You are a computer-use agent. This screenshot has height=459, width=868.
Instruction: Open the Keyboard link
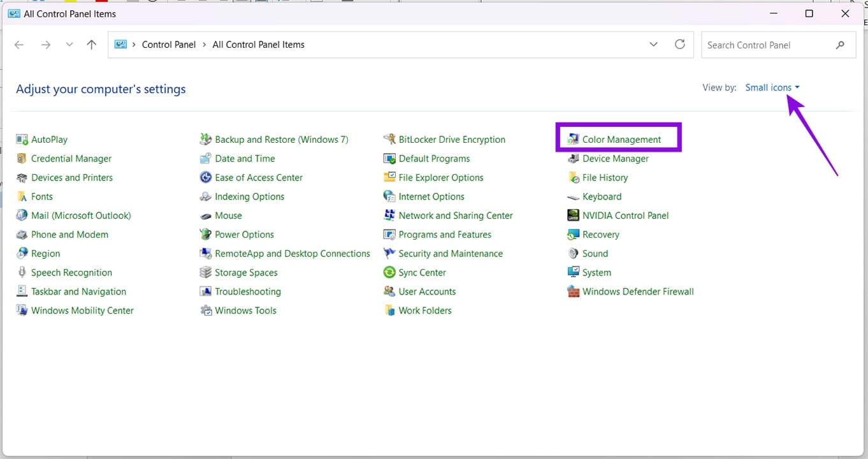(602, 197)
